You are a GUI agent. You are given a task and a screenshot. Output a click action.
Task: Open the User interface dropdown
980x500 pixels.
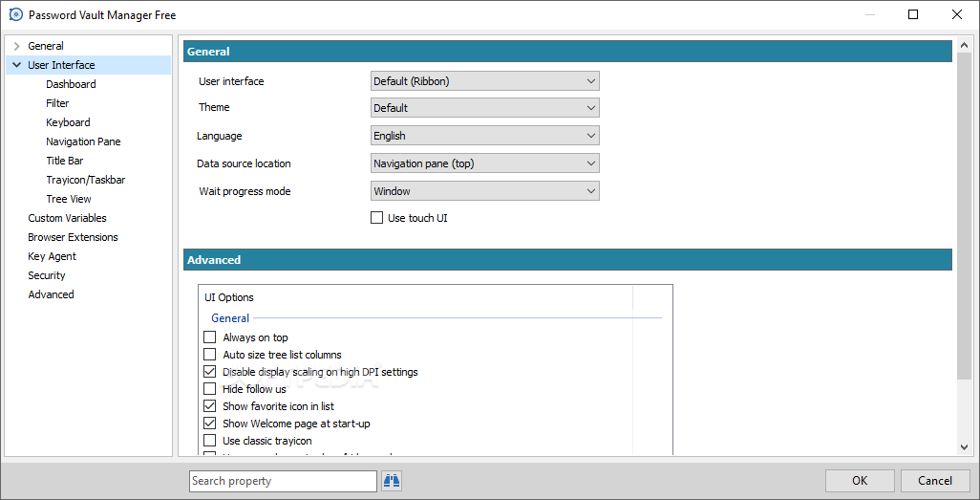[485, 80]
